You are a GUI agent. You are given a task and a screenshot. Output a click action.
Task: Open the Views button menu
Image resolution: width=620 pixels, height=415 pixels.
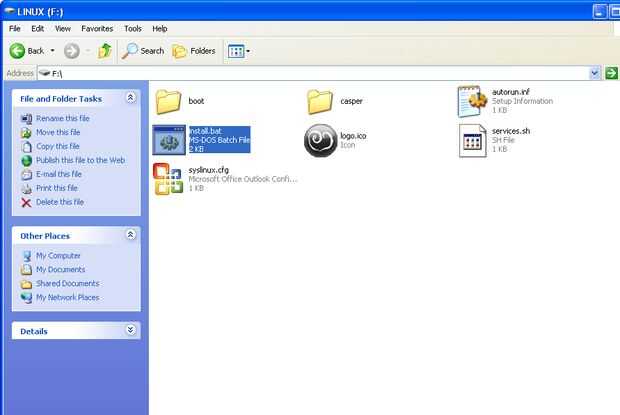coord(239,51)
